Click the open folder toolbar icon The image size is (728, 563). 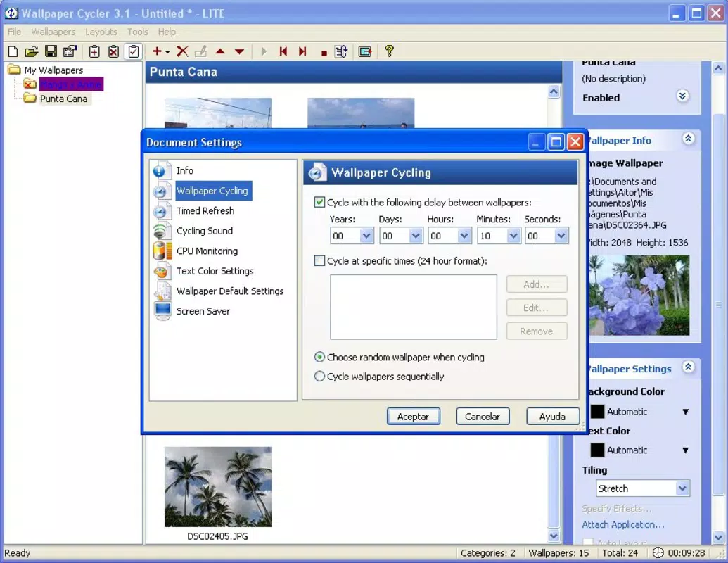pos(32,51)
